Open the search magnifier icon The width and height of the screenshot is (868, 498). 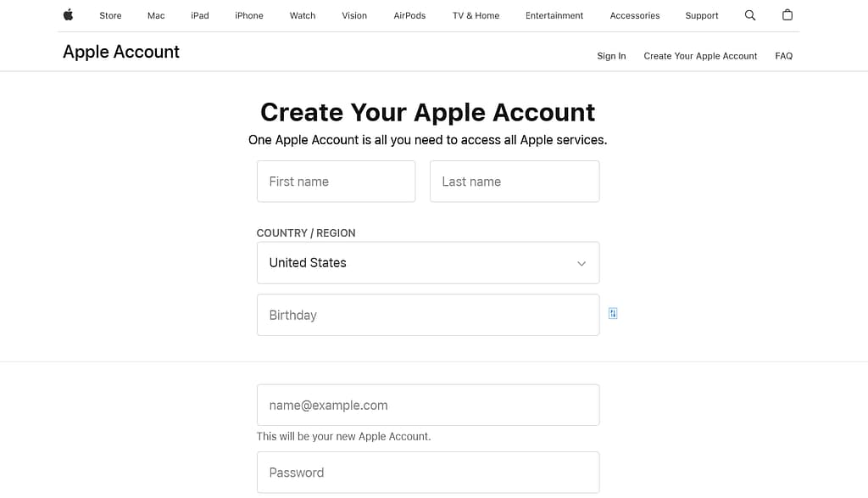pyautogui.click(x=750, y=15)
